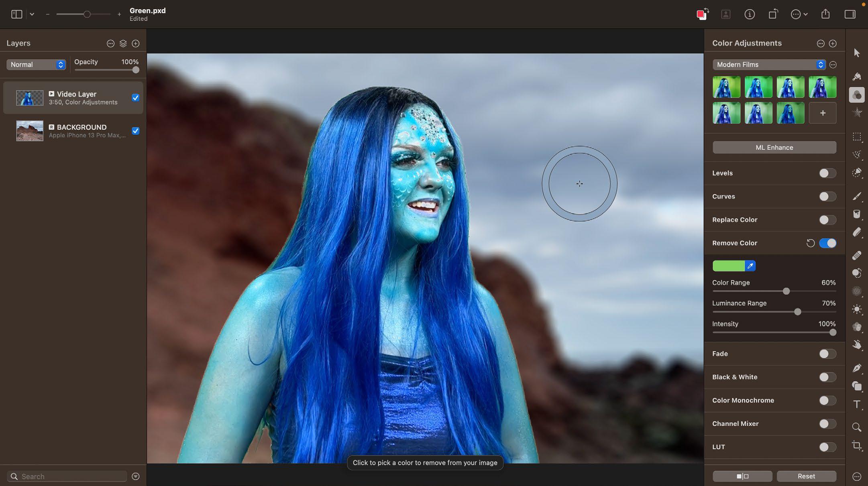Click the group layers icon in Layers panel
Screen dimensions: 868x486
pyautogui.click(x=122, y=43)
